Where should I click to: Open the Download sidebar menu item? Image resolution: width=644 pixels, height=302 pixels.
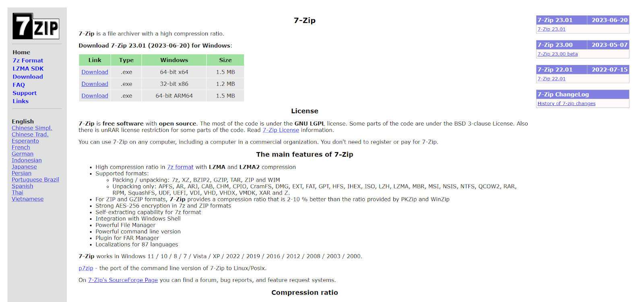[x=28, y=77]
